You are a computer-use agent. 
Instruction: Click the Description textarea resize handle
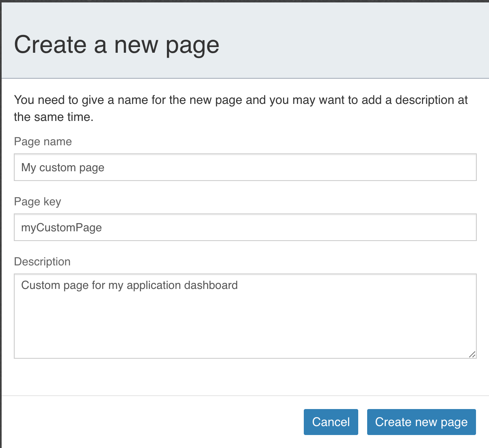tap(472, 354)
